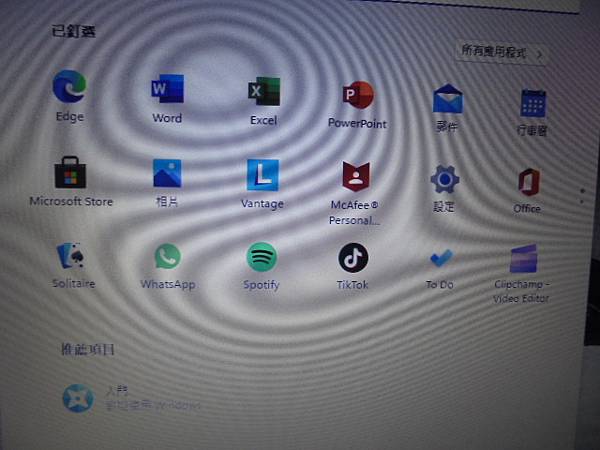The height and width of the screenshot is (450, 600).
Task: Launch Word from pinned apps
Action: pos(168,89)
